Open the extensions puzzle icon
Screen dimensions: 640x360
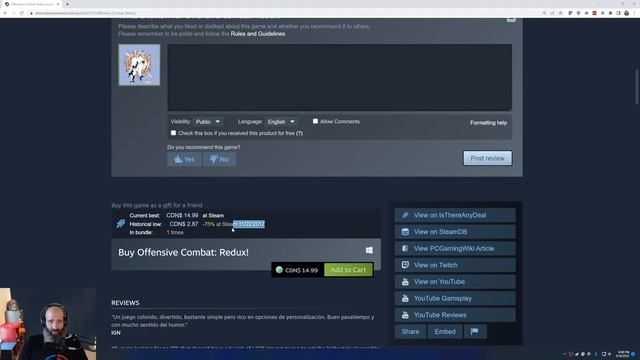click(x=611, y=13)
